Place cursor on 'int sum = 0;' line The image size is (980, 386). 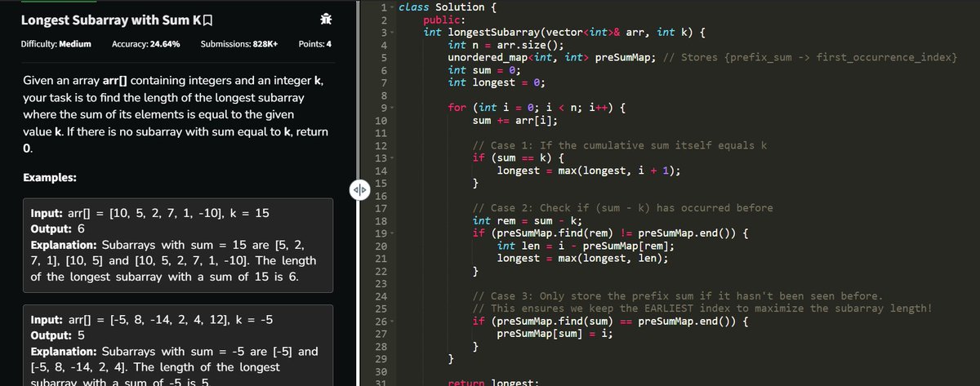click(485, 70)
